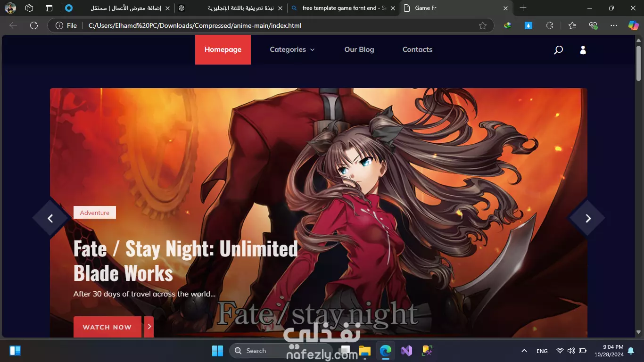This screenshot has height=362, width=644.
Task: Click the Windows taskbar Search box
Action: [281, 351]
